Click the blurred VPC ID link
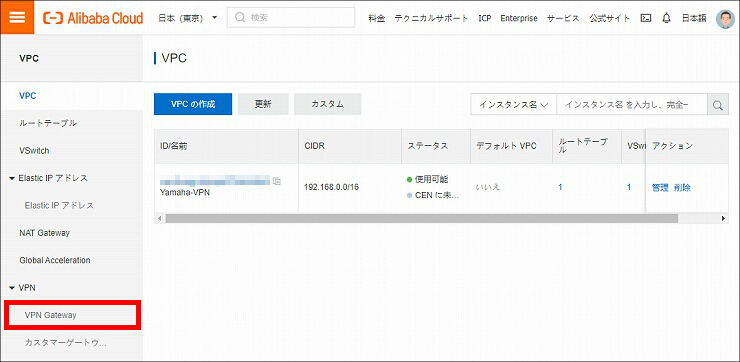 click(215, 181)
